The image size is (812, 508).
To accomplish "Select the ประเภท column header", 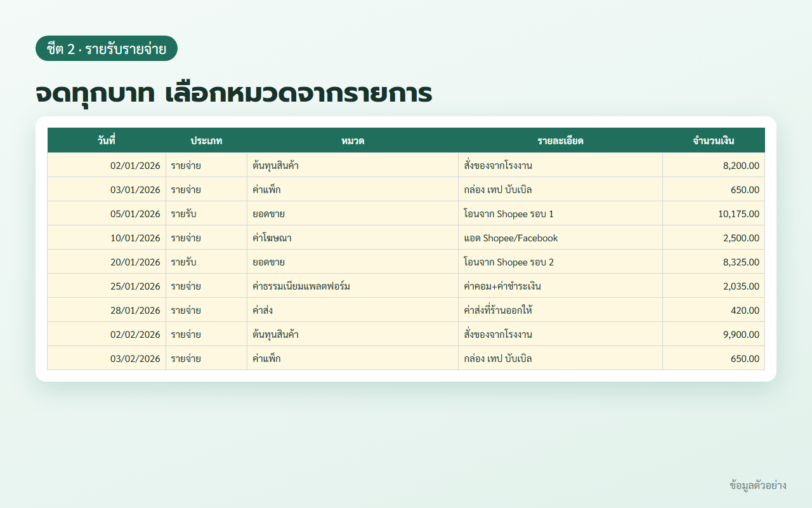I will (x=206, y=140).
